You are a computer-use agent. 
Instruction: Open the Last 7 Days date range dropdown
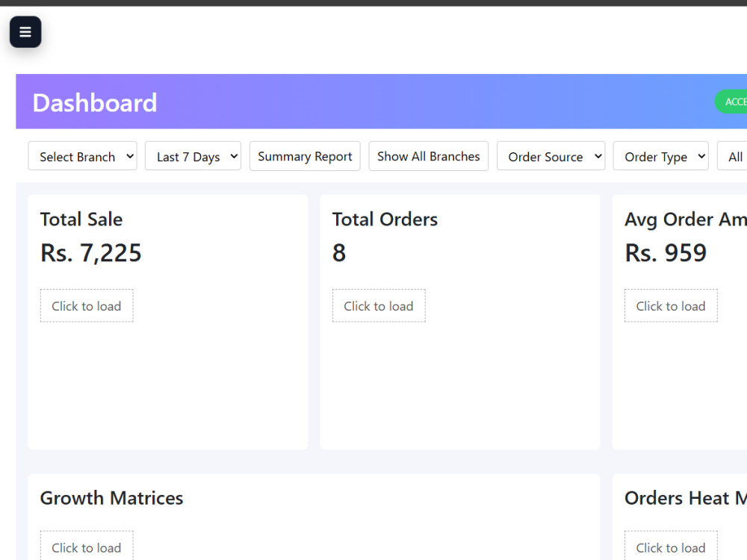click(193, 156)
